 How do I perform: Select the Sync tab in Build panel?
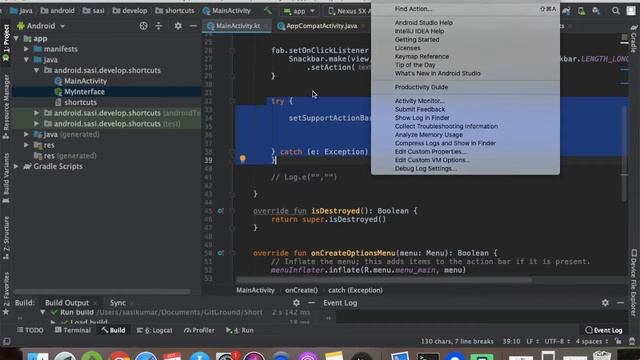(x=118, y=303)
